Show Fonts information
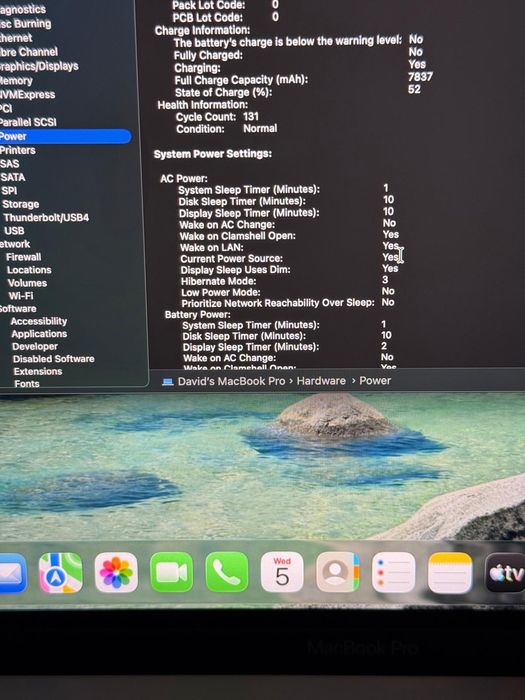The image size is (525, 700). point(27,383)
